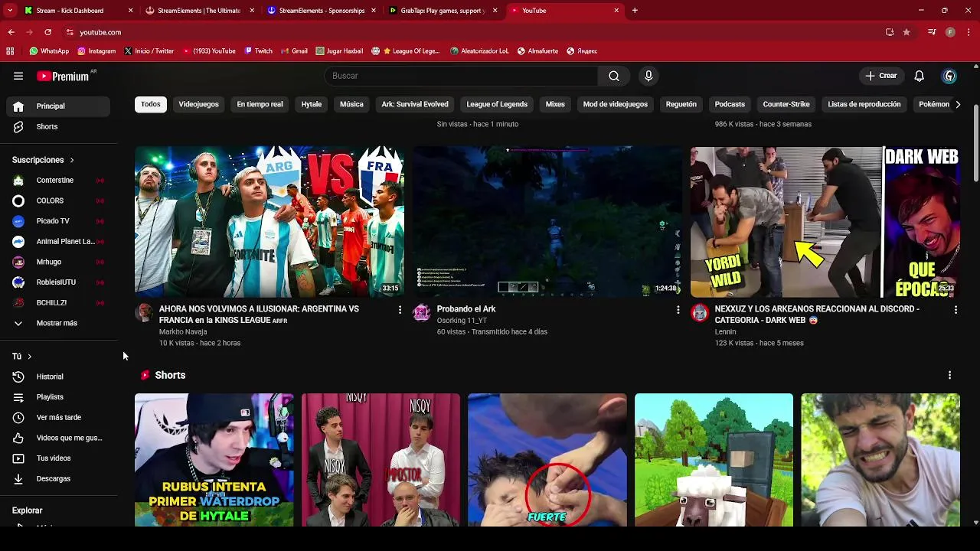The width and height of the screenshot is (980, 551).
Task: Open the WhatsApp bookmark
Action: (49, 51)
